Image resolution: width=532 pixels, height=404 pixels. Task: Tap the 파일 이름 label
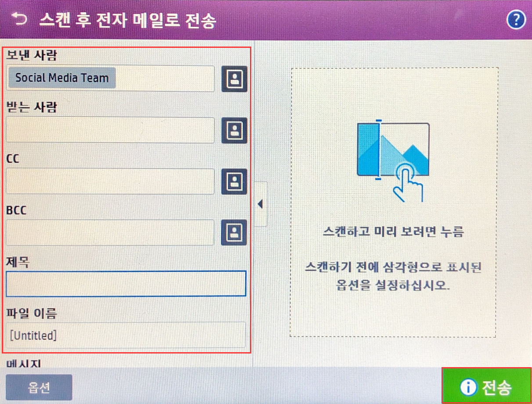click(x=32, y=313)
